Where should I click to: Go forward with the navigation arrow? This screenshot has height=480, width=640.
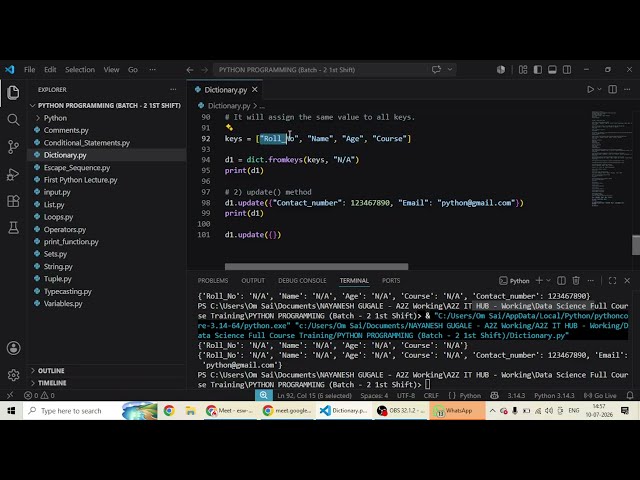point(204,70)
